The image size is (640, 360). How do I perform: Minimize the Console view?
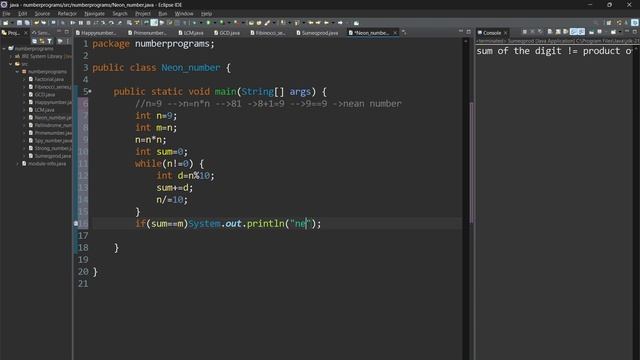[627, 31]
